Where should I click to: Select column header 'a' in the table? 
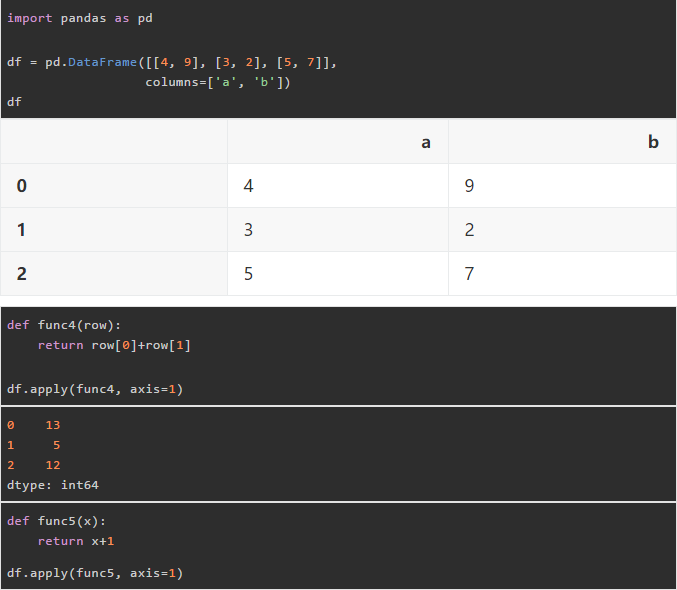pos(426,143)
